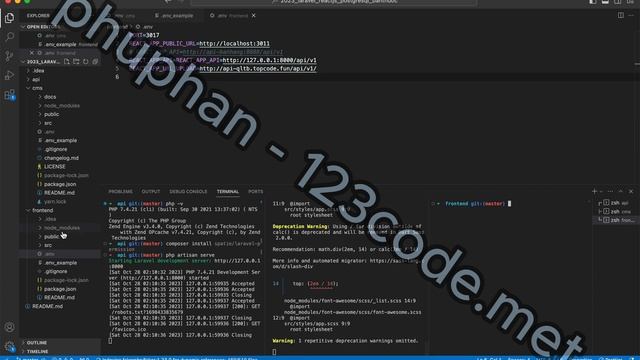640x360 pixels.
Task: Collapse the frontend folder
Action: point(42,211)
